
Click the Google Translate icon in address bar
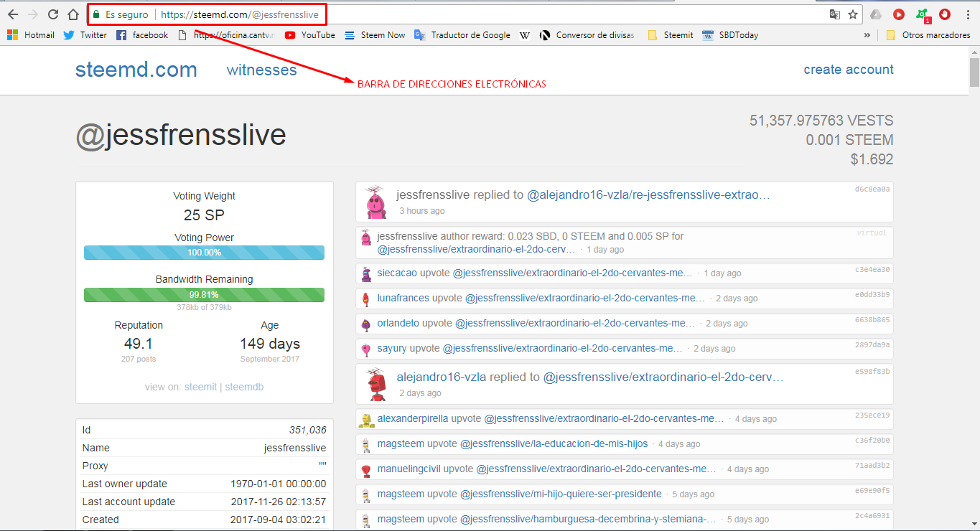click(x=834, y=14)
